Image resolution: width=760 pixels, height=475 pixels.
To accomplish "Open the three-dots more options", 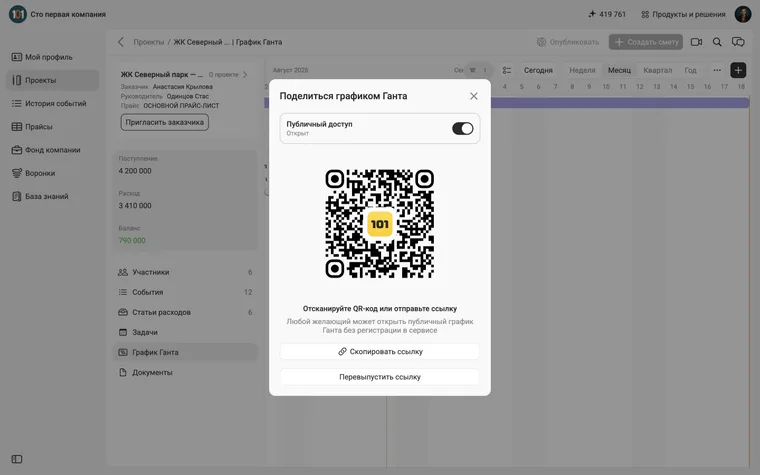I will [717, 70].
